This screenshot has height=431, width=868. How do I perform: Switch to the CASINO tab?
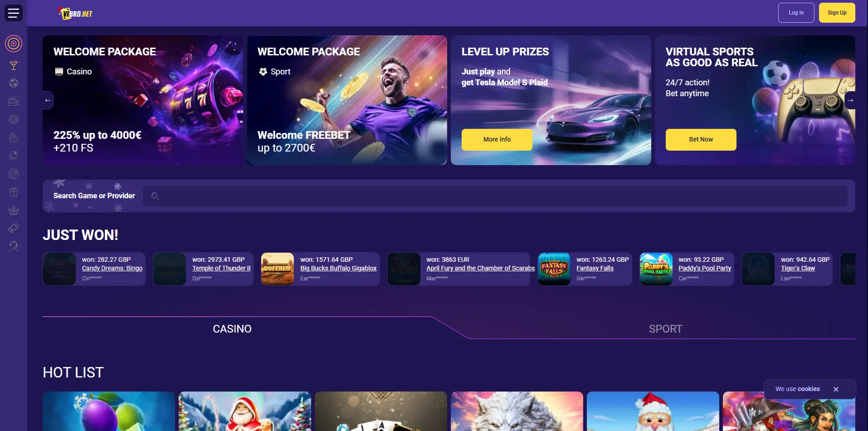(x=232, y=329)
